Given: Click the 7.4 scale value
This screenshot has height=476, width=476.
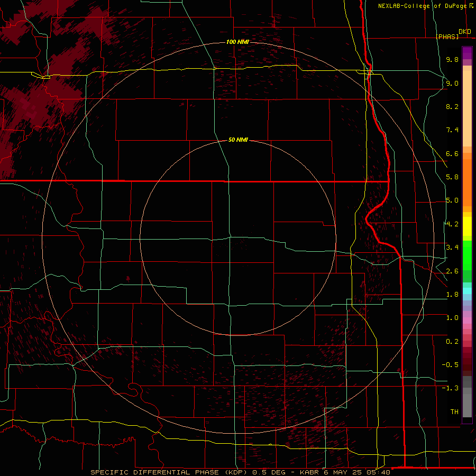Looking at the screenshot, I should tap(452, 130).
